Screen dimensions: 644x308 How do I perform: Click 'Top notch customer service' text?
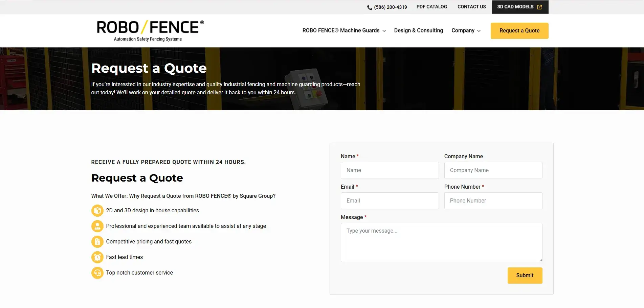pos(139,273)
